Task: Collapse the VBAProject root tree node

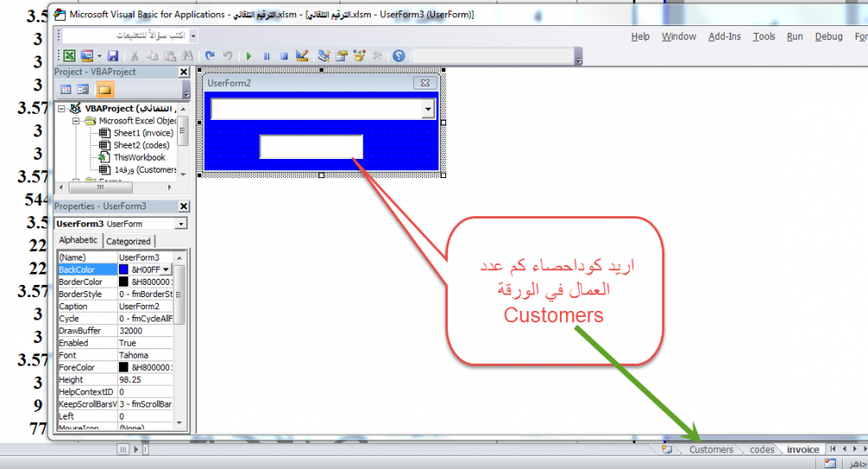Action: [x=62, y=109]
